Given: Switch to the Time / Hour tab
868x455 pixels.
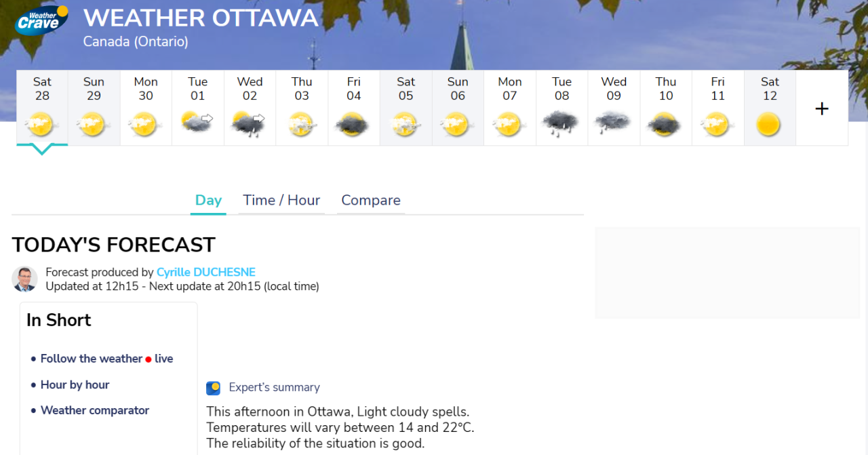Looking at the screenshot, I should tap(281, 200).
